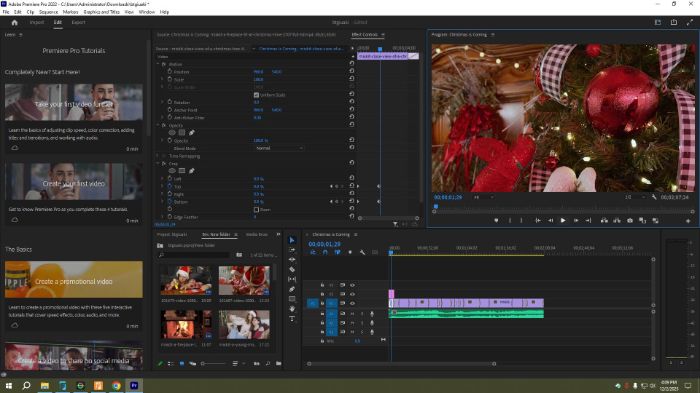
Task: Open Blend Mode Normal dropdown
Action: tap(279, 148)
